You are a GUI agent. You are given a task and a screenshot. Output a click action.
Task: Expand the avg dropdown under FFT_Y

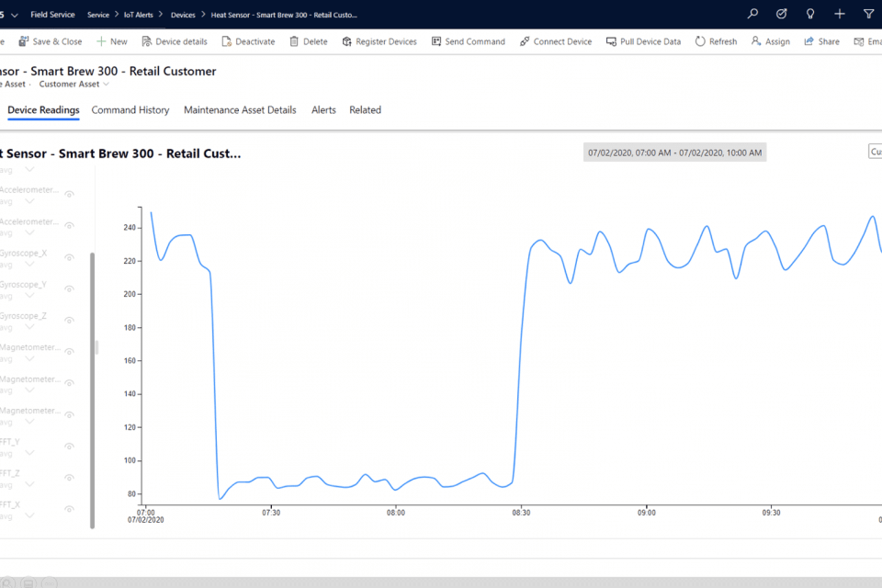click(x=29, y=453)
